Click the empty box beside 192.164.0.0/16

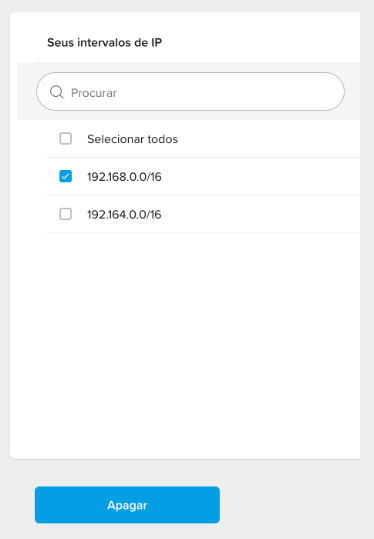[x=65, y=214]
